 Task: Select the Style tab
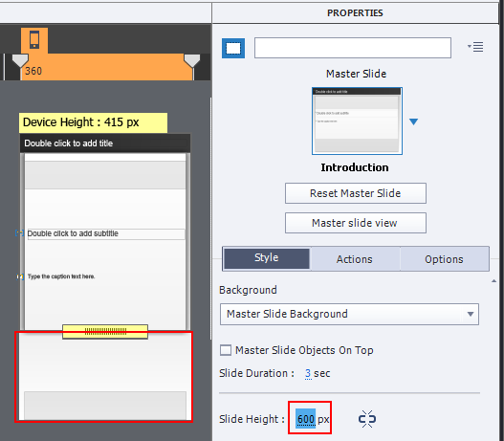(267, 258)
